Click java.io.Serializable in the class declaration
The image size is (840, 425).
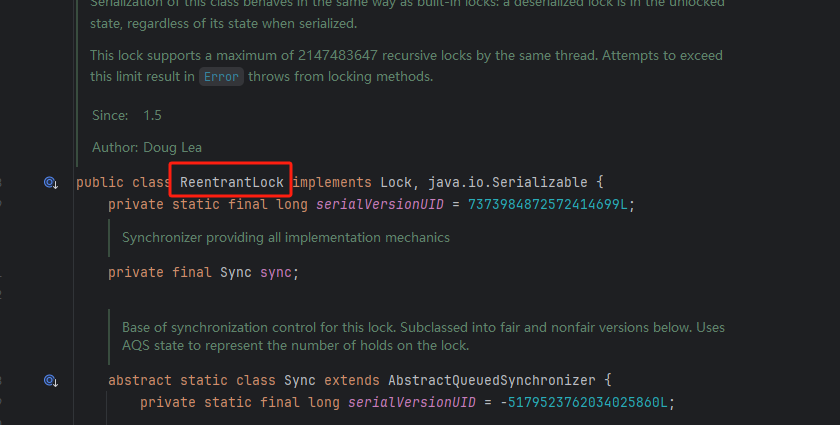507,182
